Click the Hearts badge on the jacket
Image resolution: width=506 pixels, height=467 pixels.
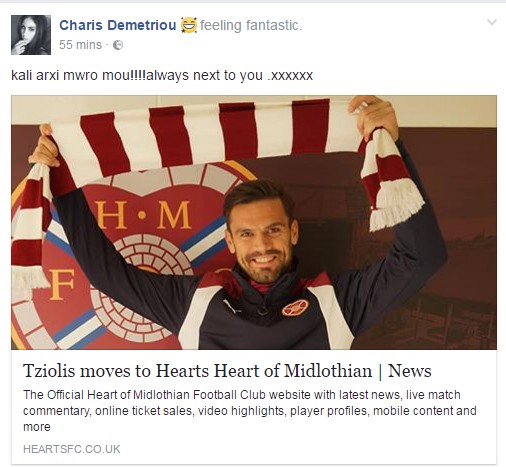coord(295,308)
